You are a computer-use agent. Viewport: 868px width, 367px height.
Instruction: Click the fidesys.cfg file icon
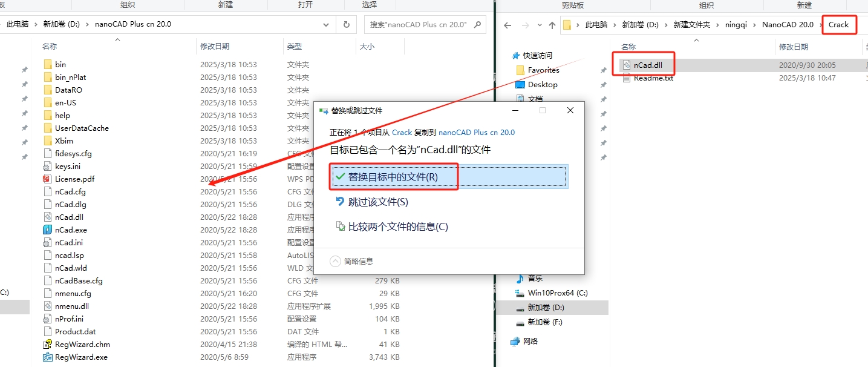48,153
